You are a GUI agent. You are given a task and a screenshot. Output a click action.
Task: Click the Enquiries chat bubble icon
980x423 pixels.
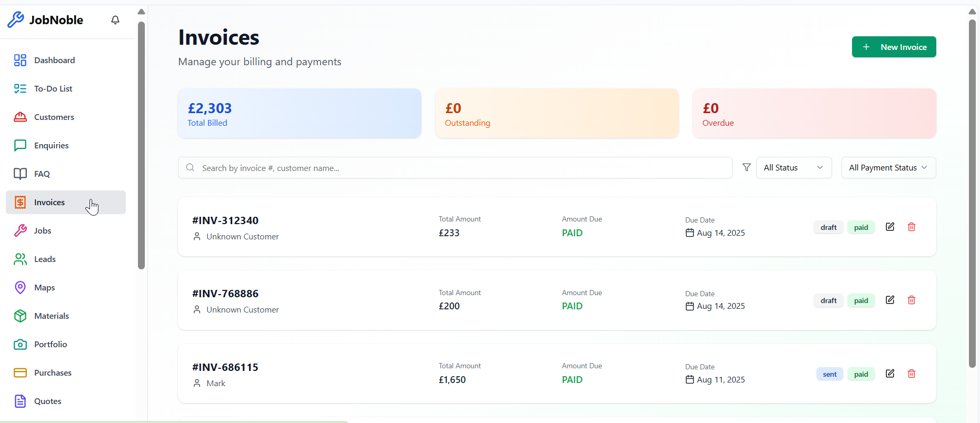[x=20, y=145]
